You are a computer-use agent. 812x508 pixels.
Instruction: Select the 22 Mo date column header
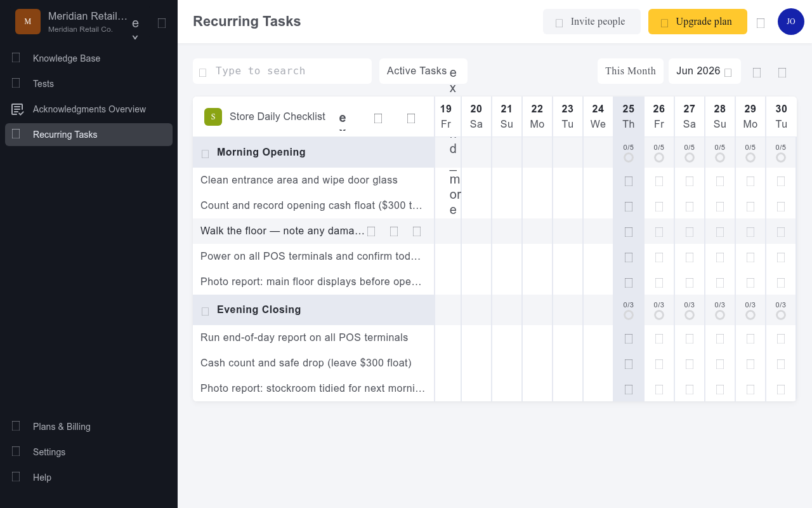(x=537, y=117)
